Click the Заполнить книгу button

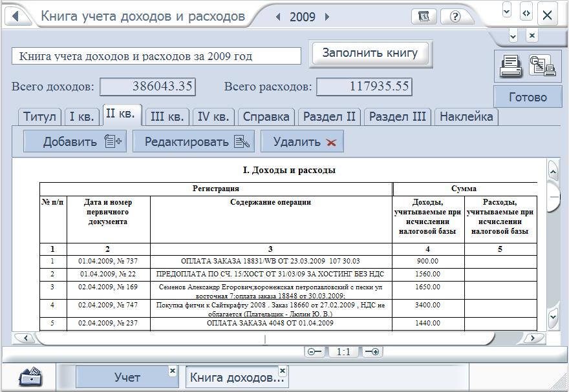pyautogui.click(x=370, y=53)
